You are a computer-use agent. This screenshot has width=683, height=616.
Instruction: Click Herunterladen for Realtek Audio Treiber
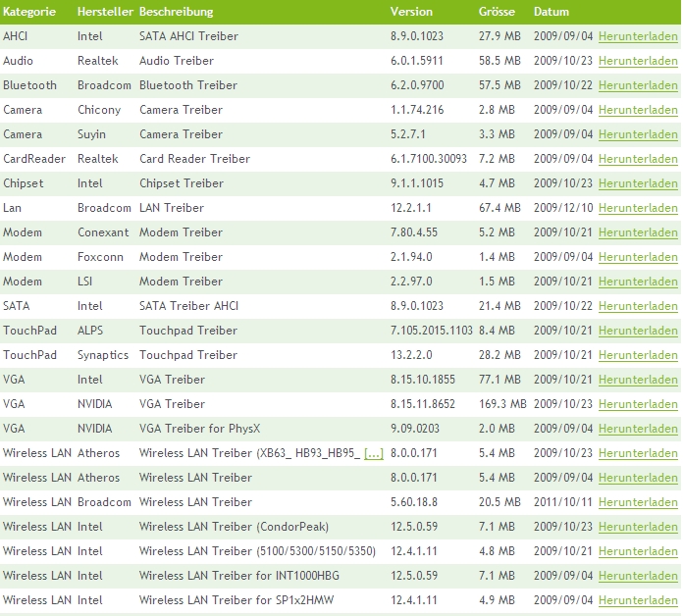coord(638,61)
